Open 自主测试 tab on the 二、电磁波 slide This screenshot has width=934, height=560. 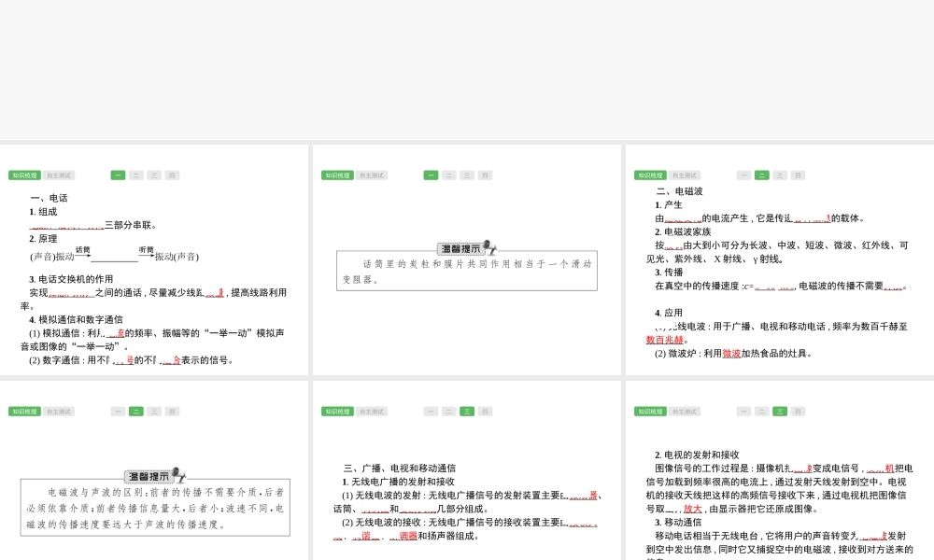tap(685, 175)
